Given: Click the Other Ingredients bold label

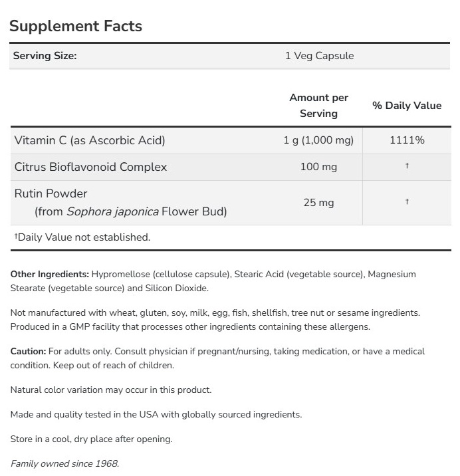Looking at the screenshot, I should 50,274.
